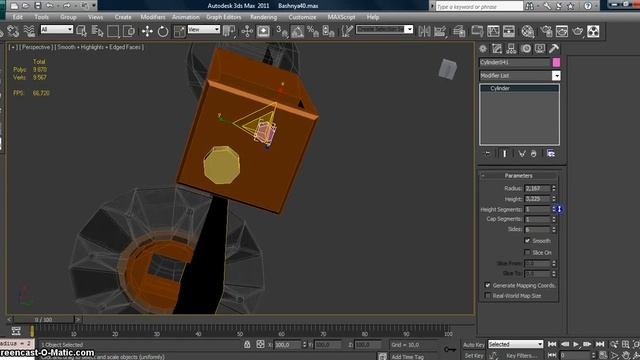Image resolution: width=640 pixels, height=360 pixels.
Task: Open Edit Named Selection Sets
Action: point(347,31)
